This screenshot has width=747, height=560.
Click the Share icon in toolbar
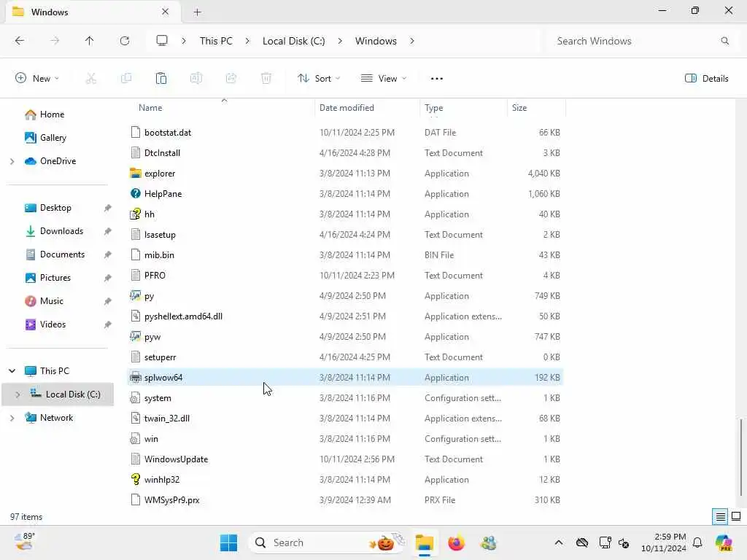231,79
